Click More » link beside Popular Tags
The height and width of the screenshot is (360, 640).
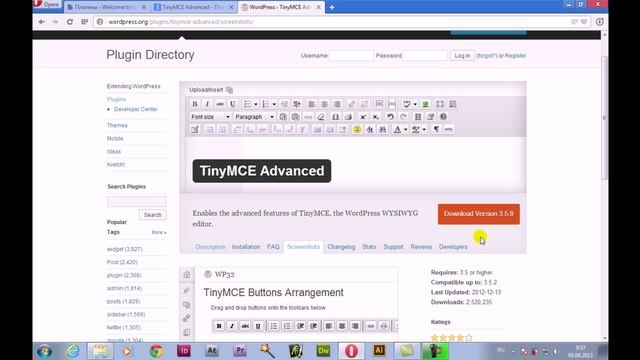[x=159, y=232]
